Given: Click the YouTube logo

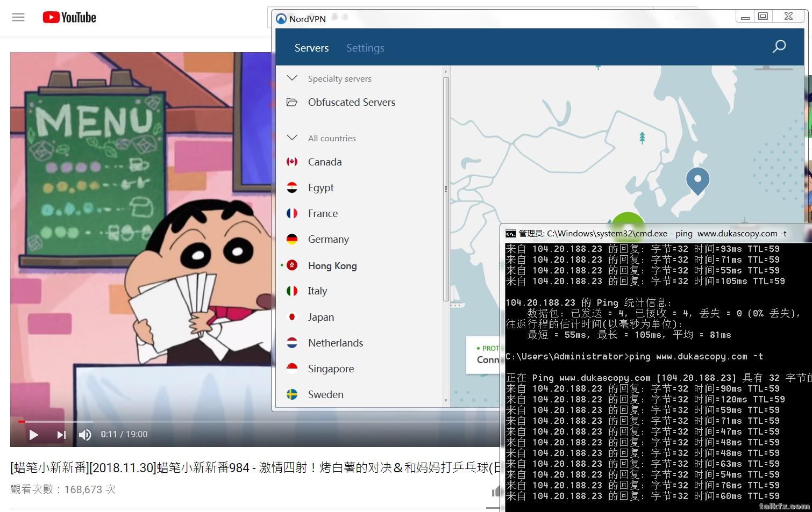Looking at the screenshot, I should point(69,17).
